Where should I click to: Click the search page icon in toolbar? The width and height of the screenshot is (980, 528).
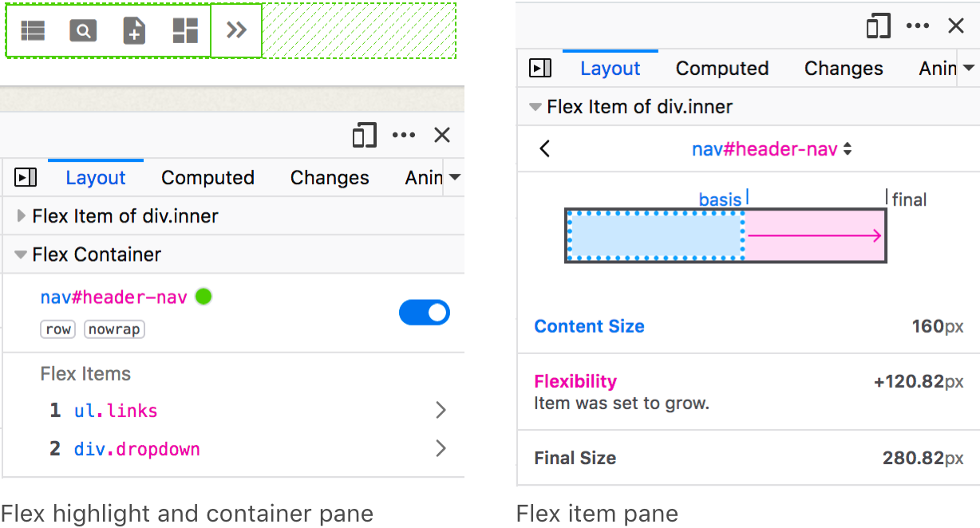click(83, 31)
